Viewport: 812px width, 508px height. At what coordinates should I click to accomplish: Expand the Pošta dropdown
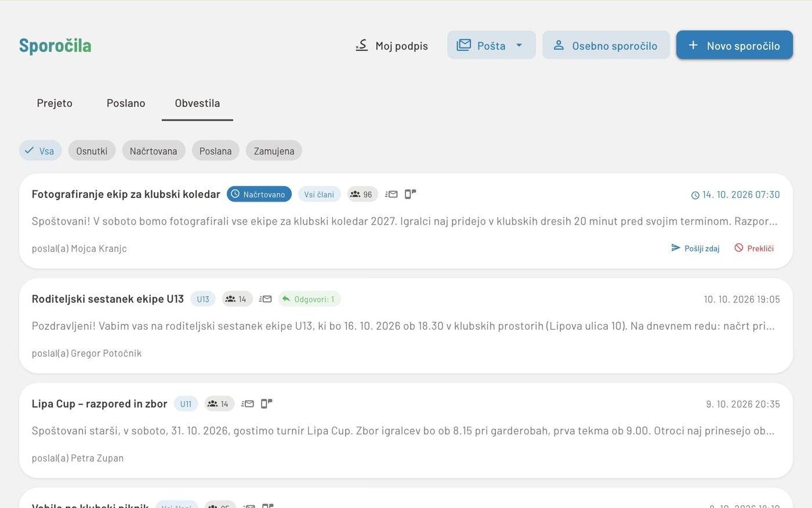coord(491,45)
